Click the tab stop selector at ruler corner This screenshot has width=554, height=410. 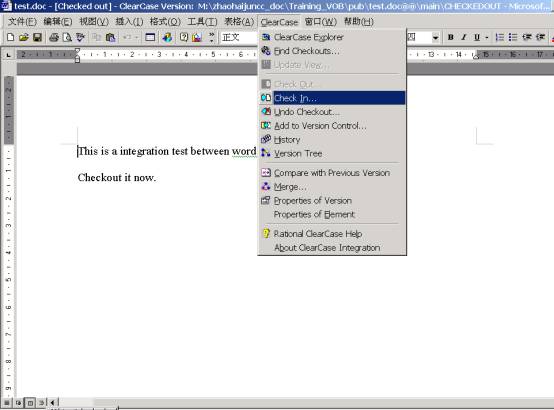[x=9, y=54]
